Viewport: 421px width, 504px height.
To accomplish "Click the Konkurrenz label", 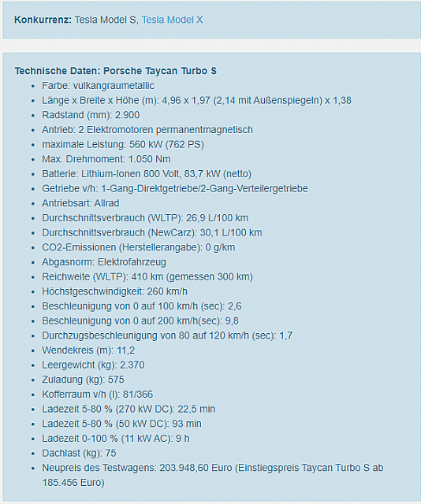I will pyautogui.click(x=43, y=20).
